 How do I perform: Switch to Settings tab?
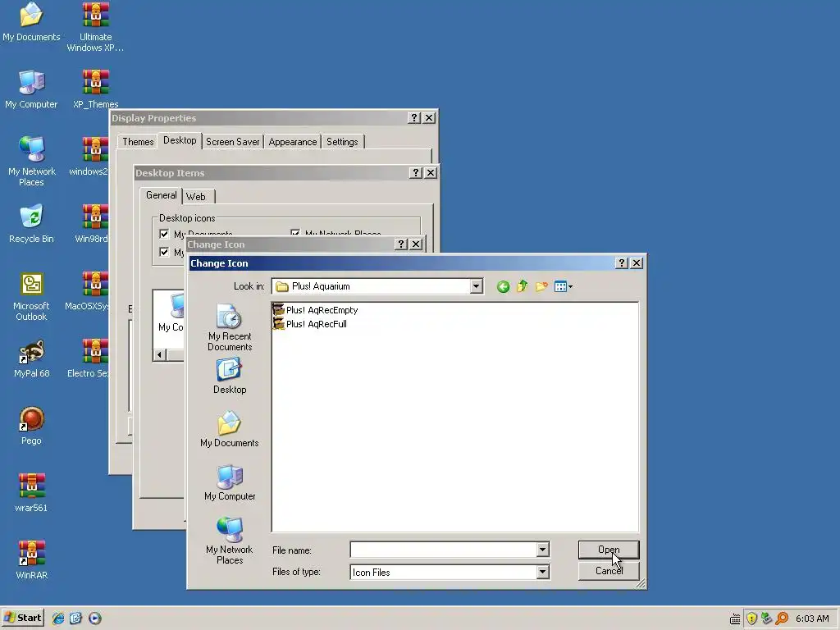coord(342,142)
